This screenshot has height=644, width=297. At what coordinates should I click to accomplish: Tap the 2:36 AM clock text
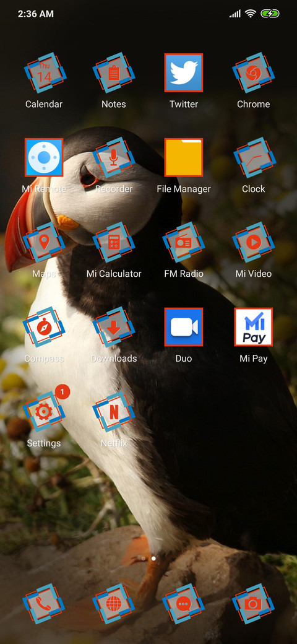pyautogui.click(x=36, y=14)
